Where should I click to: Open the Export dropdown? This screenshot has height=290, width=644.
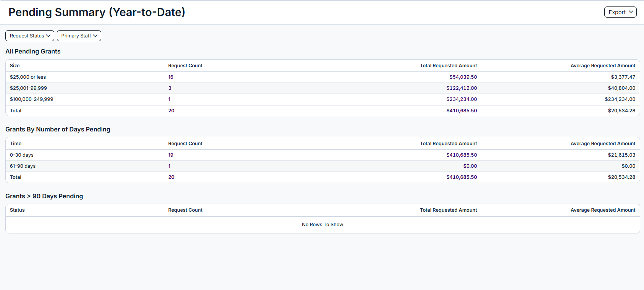[x=620, y=12]
